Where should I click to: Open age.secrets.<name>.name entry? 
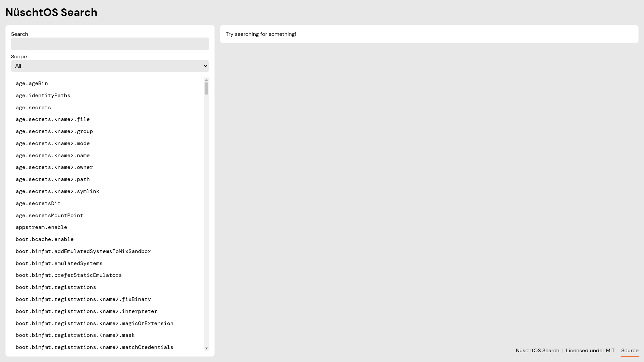tap(107, 156)
